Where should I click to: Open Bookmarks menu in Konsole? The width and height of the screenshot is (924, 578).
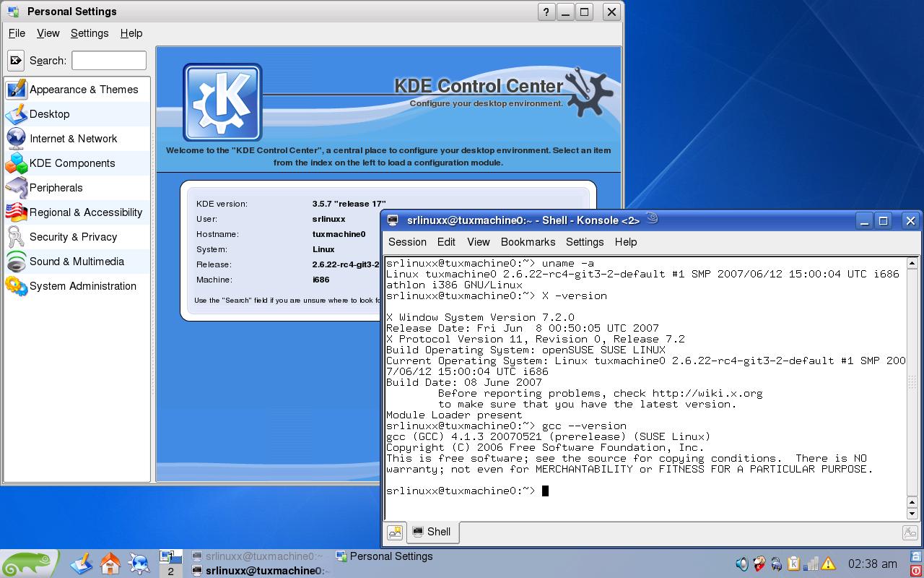(528, 242)
